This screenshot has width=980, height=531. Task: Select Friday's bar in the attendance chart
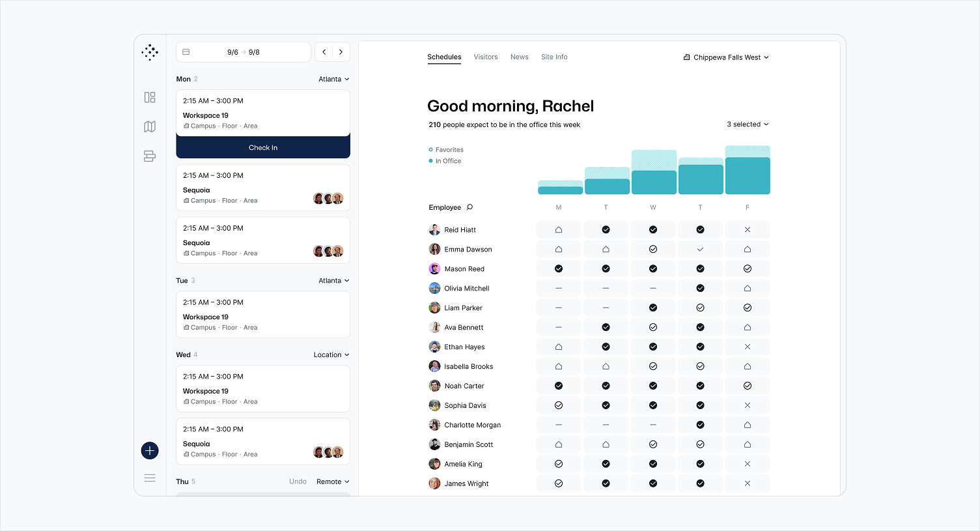[x=748, y=170]
